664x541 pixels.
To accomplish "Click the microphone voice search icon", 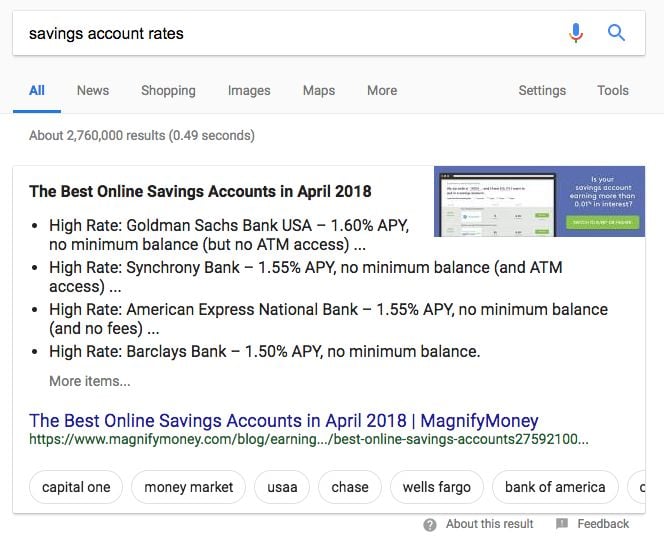I will coord(576,33).
